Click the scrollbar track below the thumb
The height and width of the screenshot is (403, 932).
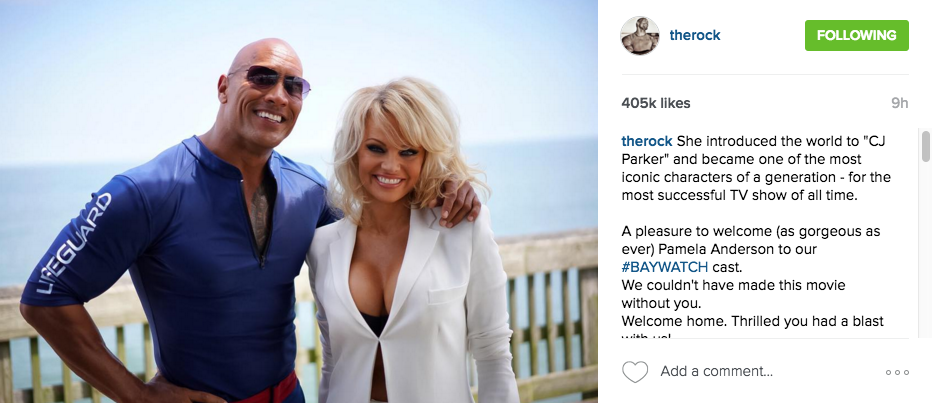coord(925,250)
